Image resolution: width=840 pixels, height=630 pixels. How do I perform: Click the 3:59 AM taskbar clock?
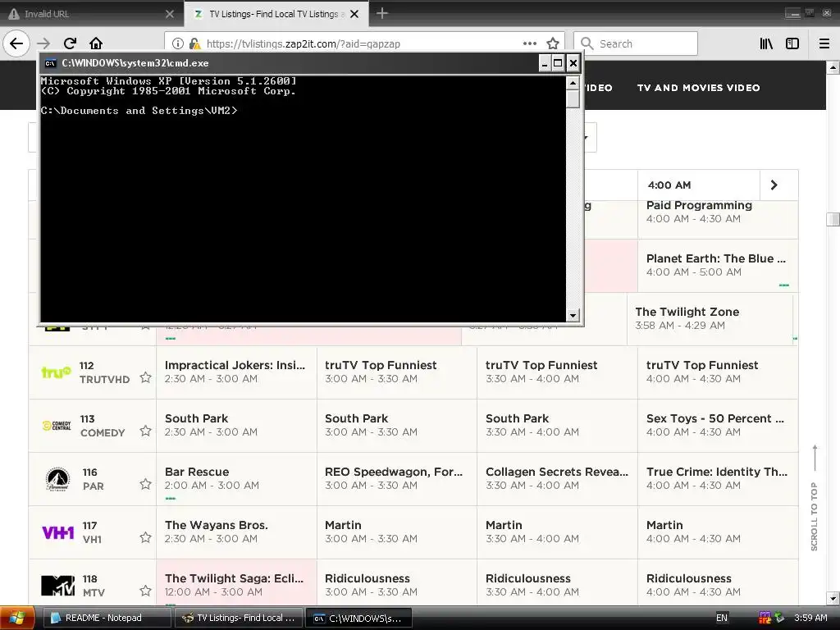[x=810, y=618]
